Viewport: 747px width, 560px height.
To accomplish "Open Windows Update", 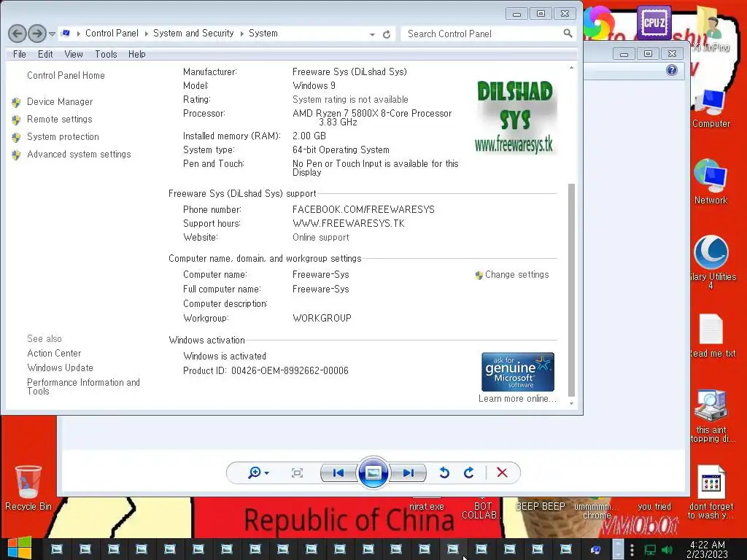I will 60,367.
